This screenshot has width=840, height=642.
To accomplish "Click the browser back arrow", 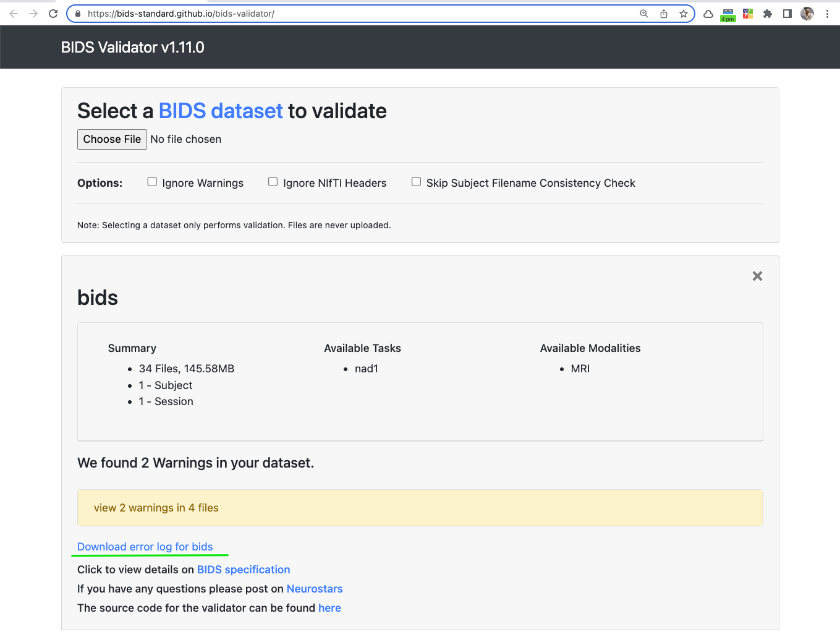I will [14, 14].
